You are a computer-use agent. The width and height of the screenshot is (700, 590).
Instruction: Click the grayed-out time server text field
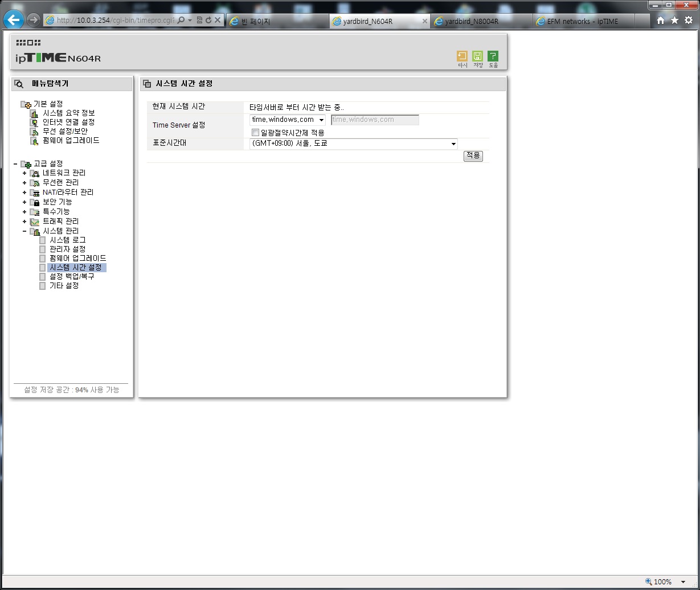coord(375,120)
